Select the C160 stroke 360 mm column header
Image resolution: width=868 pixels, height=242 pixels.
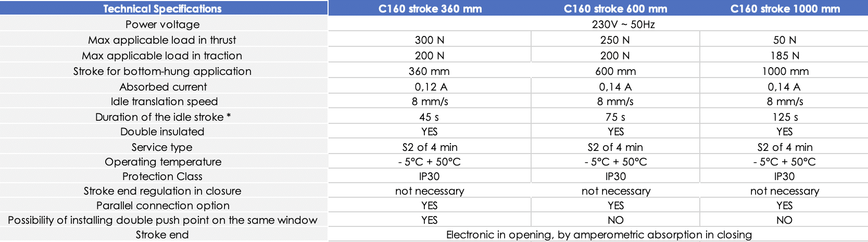coord(430,8)
